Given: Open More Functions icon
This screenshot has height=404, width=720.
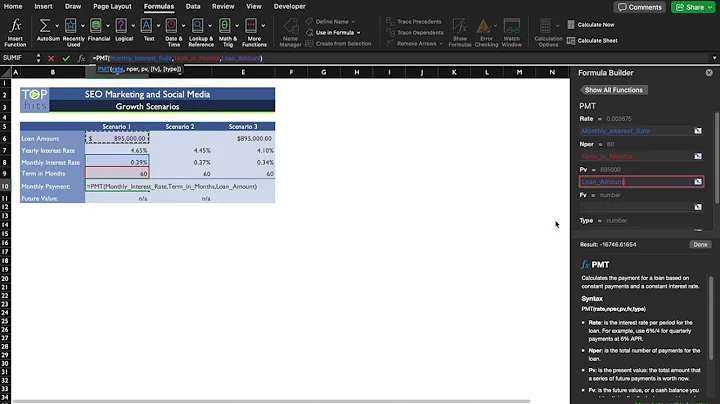Looking at the screenshot, I should pos(251,26).
